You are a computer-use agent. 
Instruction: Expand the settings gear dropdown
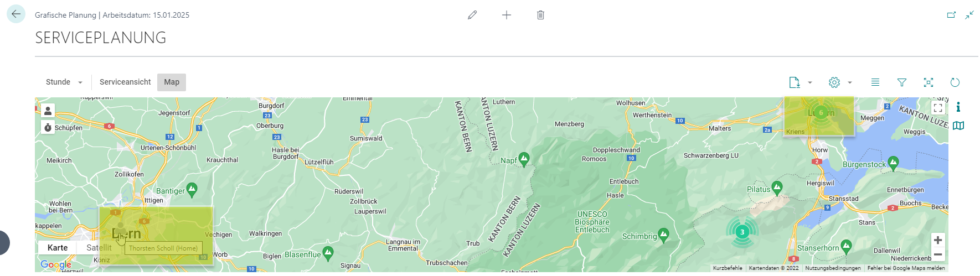(x=850, y=82)
